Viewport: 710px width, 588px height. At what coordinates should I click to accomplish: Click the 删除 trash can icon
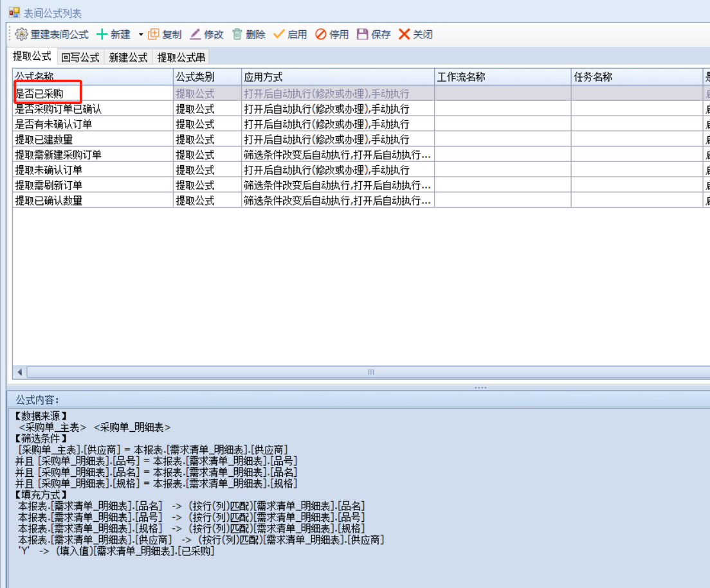tap(237, 35)
